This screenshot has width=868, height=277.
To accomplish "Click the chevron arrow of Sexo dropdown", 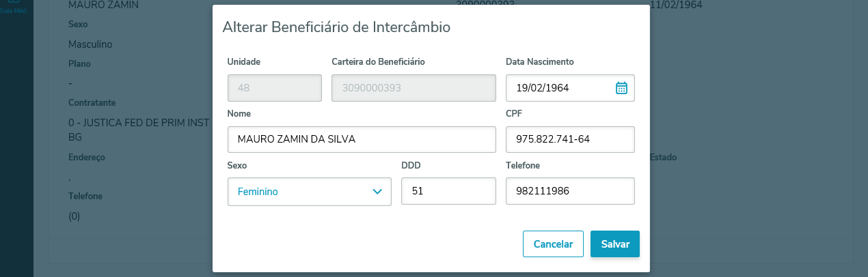I will coord(377,192).
